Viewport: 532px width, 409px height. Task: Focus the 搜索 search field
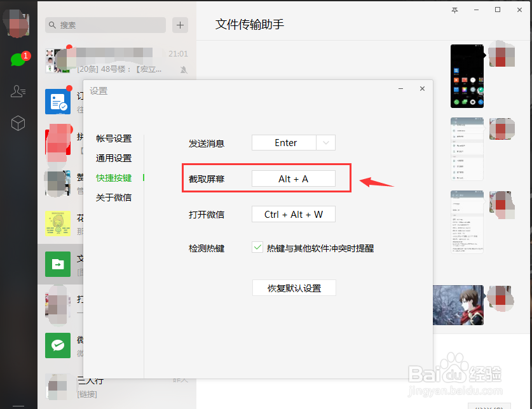106,25
